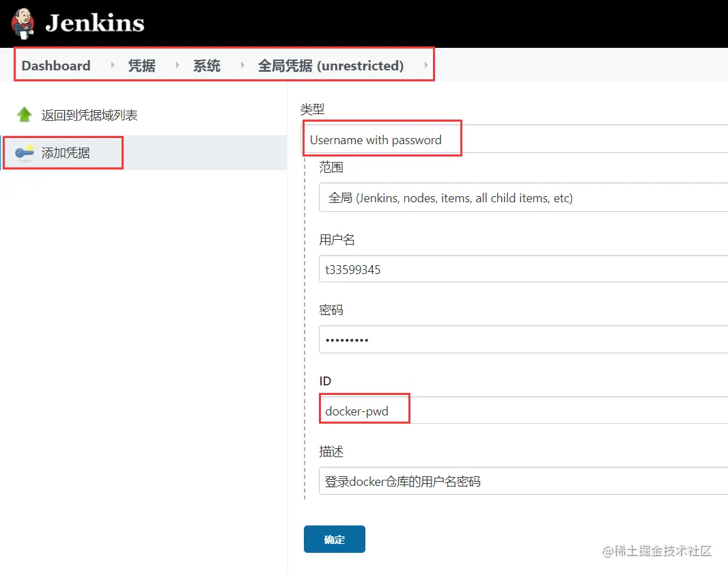This screenshot has height=574, width=728.
Task: Click the 类型 label
Action: point(313,109)
